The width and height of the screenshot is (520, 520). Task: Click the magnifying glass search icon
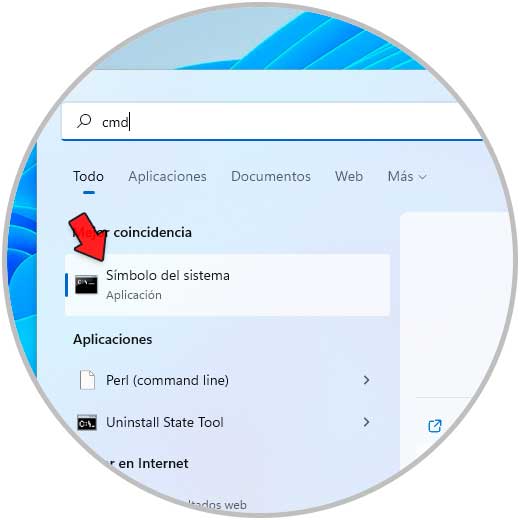pos(84,121)
